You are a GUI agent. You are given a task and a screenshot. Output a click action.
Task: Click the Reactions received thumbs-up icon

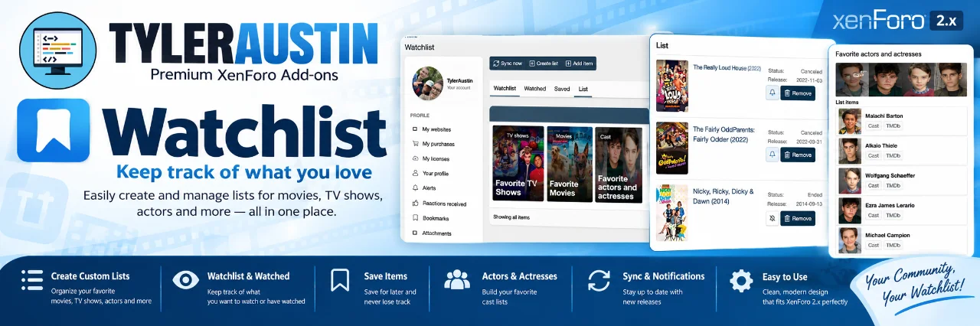tap(415, 204)
